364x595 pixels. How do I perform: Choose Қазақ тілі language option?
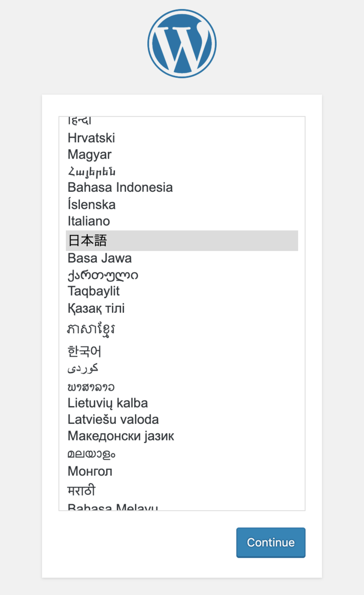(x=182, y=308)
